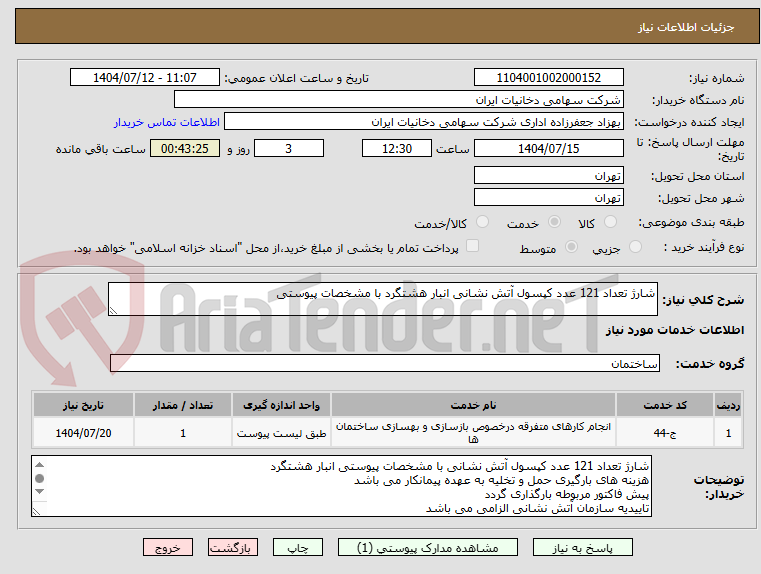Screen dimensions: 761x574
Task: Click the کد خدمت column header
Action: [x=665, y=405]
